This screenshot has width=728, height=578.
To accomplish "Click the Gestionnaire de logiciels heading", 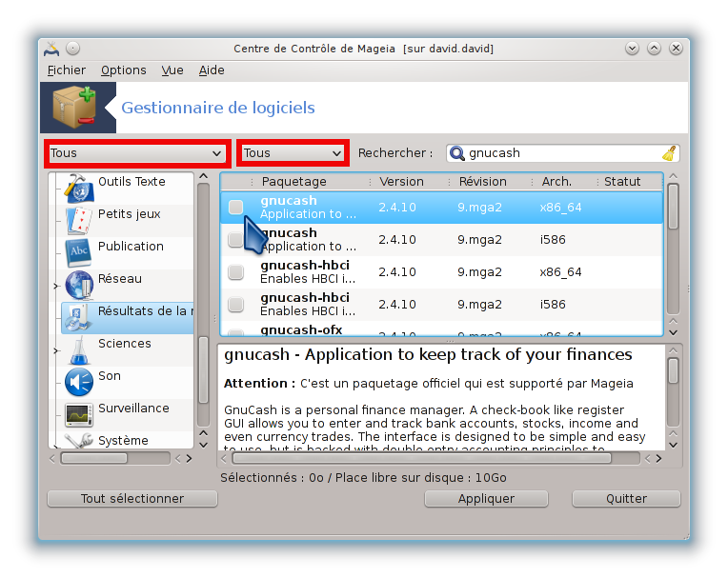I will click(x=218, y=108).
